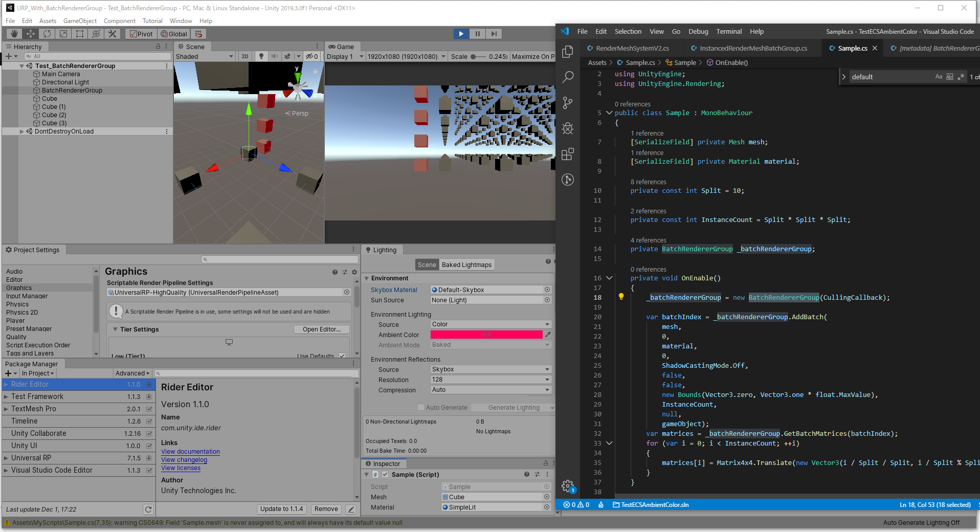The image size is (980, 532).
Task: Disable the Sample script component checkbox
Action: (385, 475)
